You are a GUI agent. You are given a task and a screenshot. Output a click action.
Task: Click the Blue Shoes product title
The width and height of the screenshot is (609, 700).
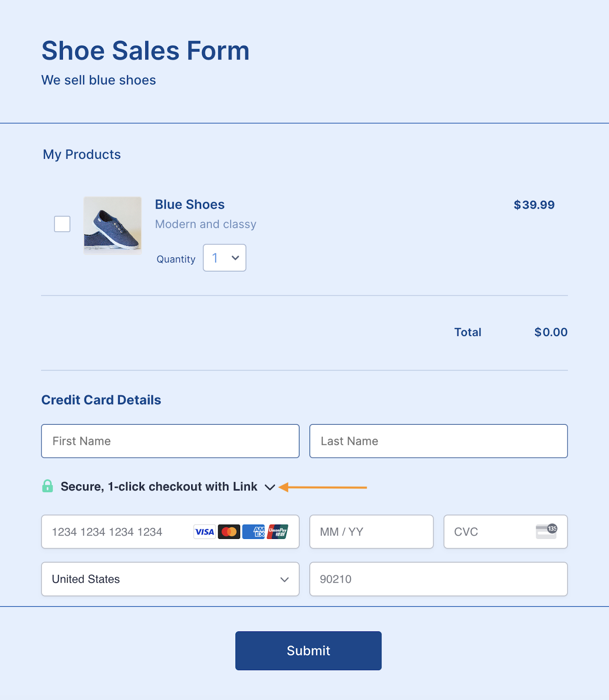[189, 204]
